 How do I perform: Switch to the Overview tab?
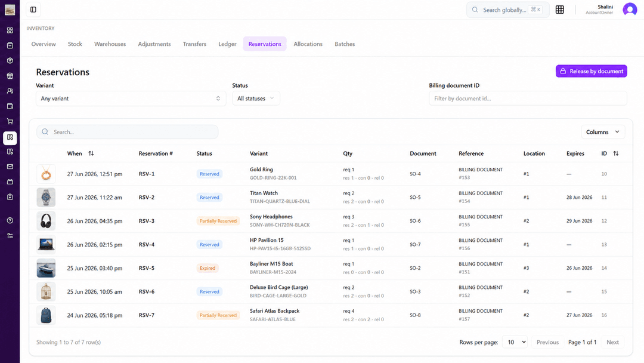tap(44, 44)
